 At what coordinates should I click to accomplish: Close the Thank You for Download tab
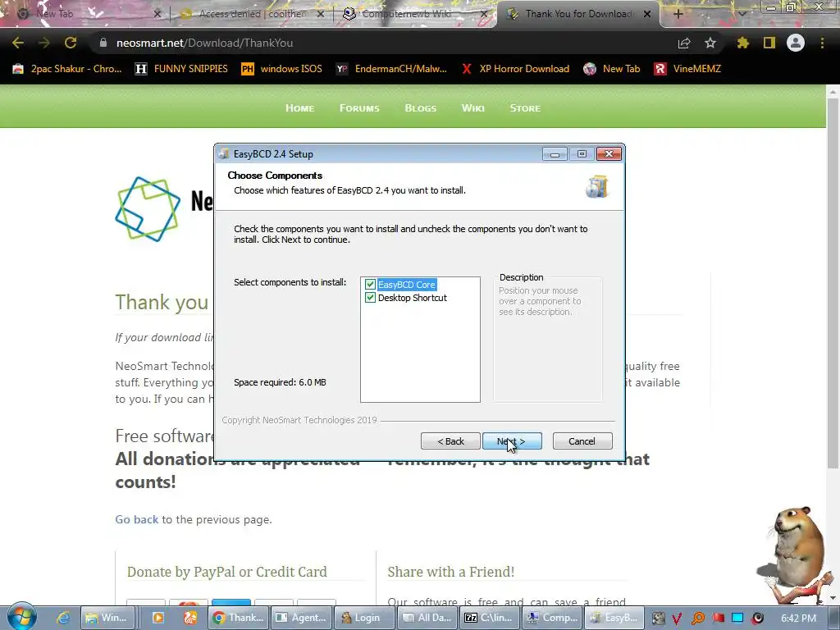pyautogui.click(x=647, y=14)
